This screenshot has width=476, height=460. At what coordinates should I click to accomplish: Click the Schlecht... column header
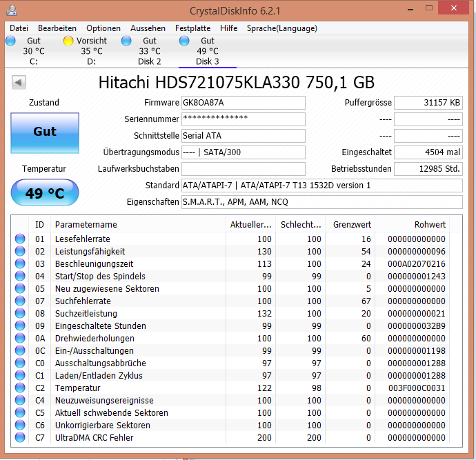(301, 225)
